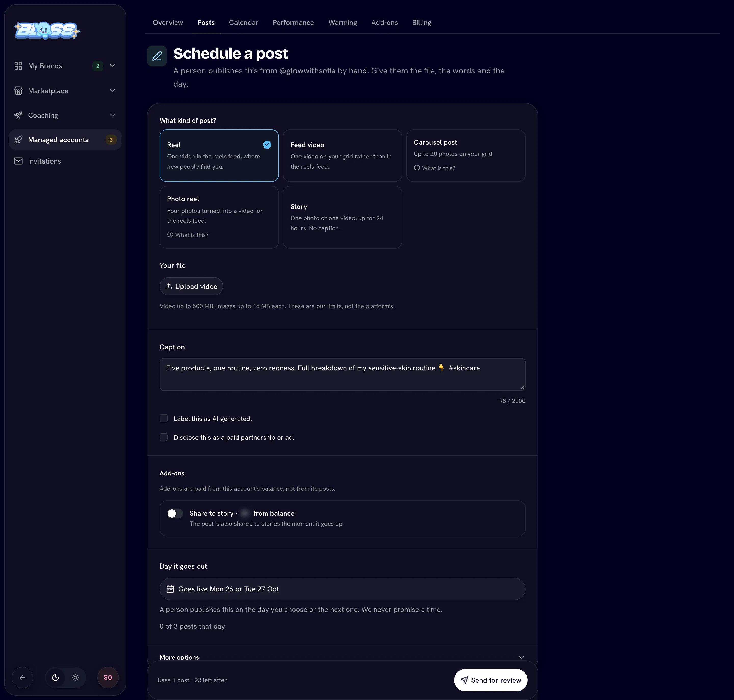Open What is this? under Carousel post
The width and height of the screenshot is (734, 700).
click(435, 168)
